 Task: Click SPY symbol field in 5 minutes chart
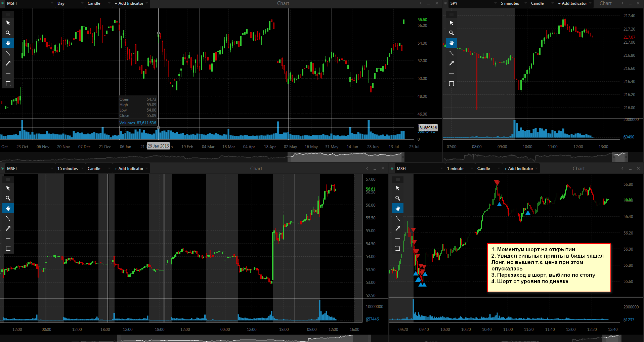coord(473,3)
